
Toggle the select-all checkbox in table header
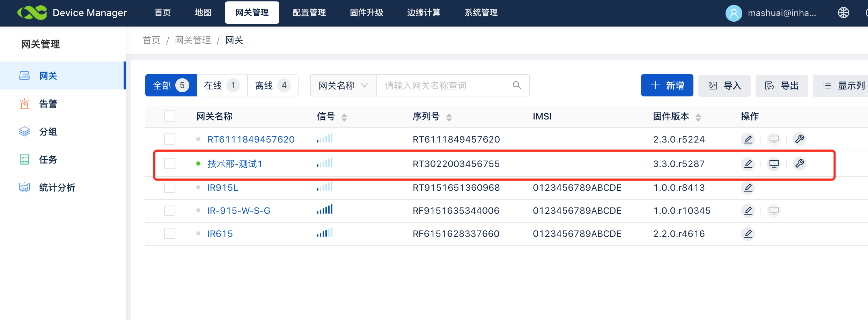point(170,116)
